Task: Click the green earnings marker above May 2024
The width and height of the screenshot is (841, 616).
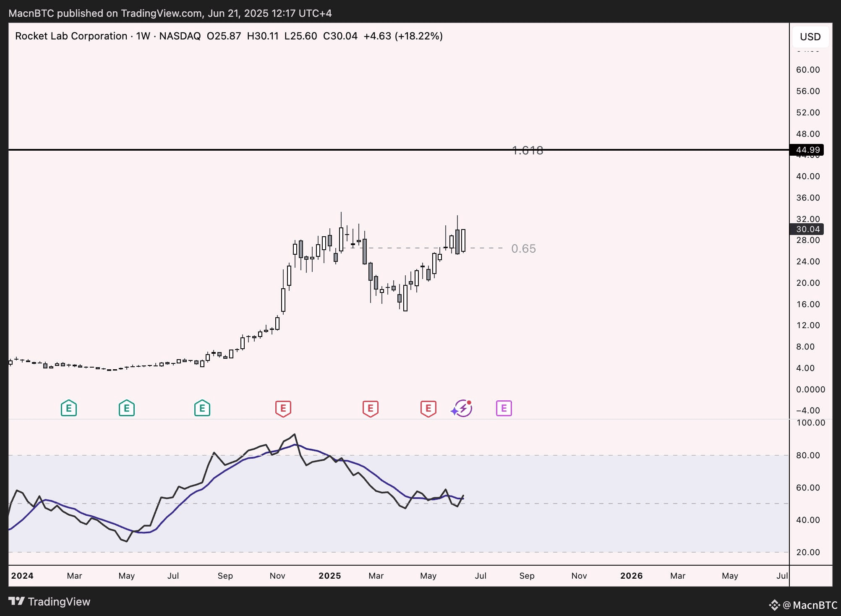Action: 127,408
